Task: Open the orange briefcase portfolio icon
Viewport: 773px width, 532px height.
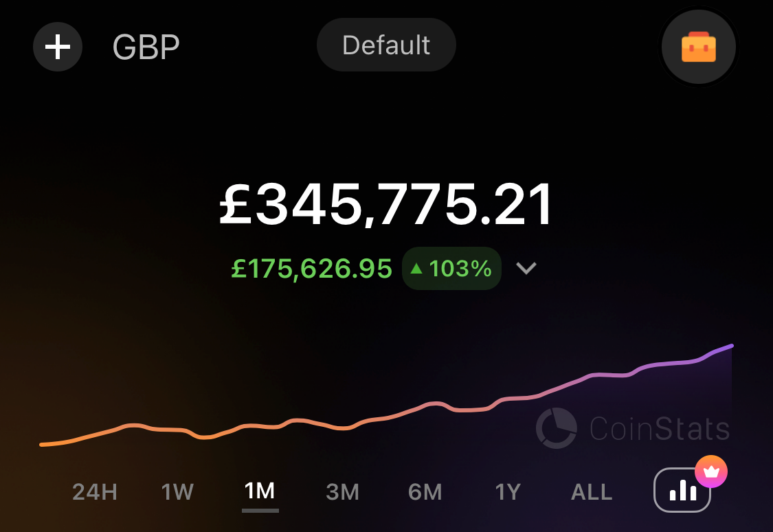Action: click(699, 47)
